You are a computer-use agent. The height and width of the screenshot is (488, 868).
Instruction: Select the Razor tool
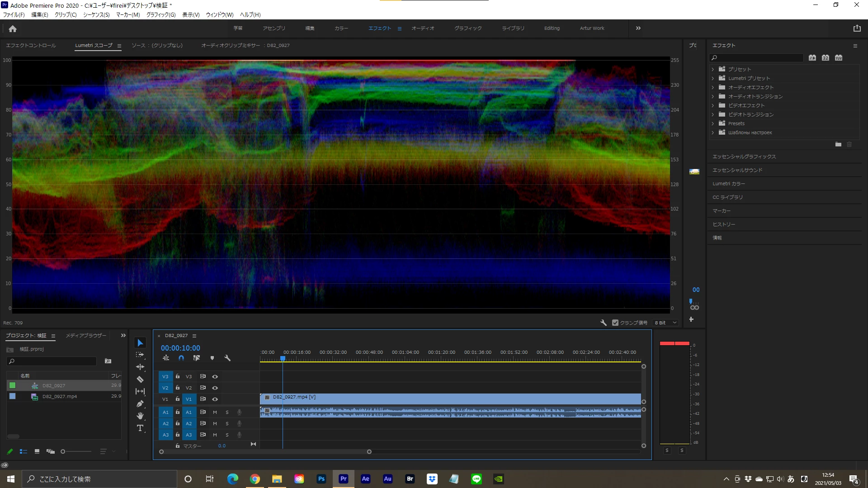tap(140, 380)
